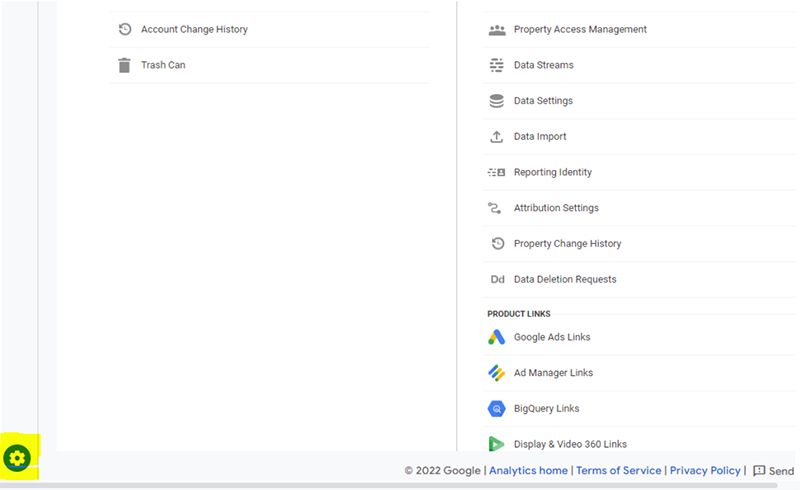
Task: Click the Property Change History clock icon
Action: 498,243
